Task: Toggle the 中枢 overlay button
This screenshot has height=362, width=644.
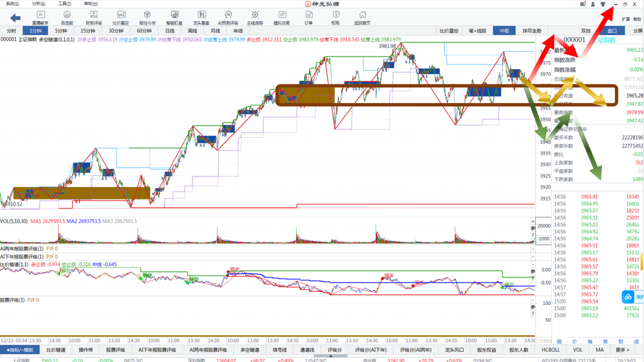Action: [x=504, y=31]
